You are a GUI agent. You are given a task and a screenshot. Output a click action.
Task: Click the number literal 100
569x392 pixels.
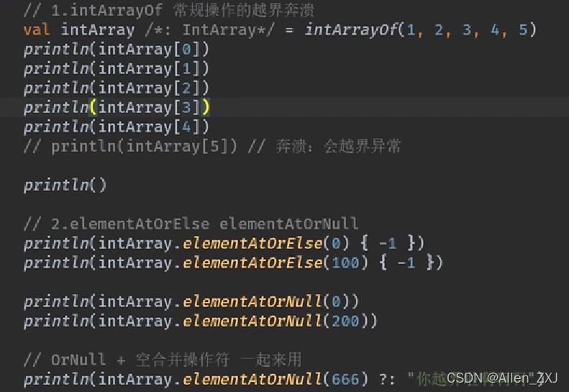345,263
